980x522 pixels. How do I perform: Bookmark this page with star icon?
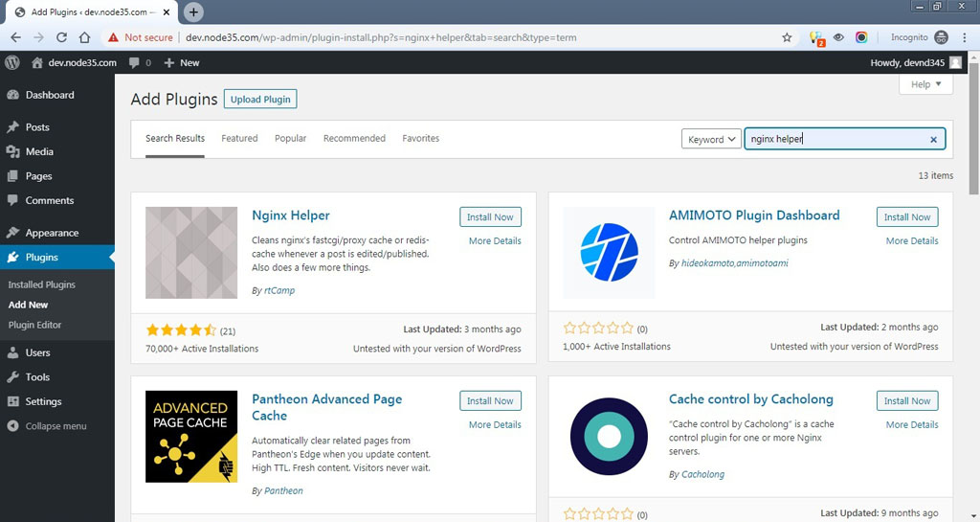point(787,37)
